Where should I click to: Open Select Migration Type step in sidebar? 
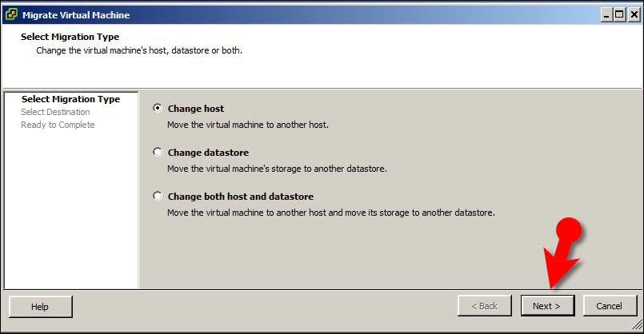tap(70, 99)
